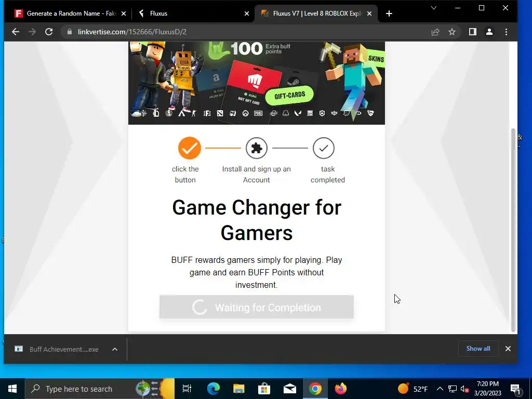Click the padlock site info icon
532x399 pixels.
point(70,32)
